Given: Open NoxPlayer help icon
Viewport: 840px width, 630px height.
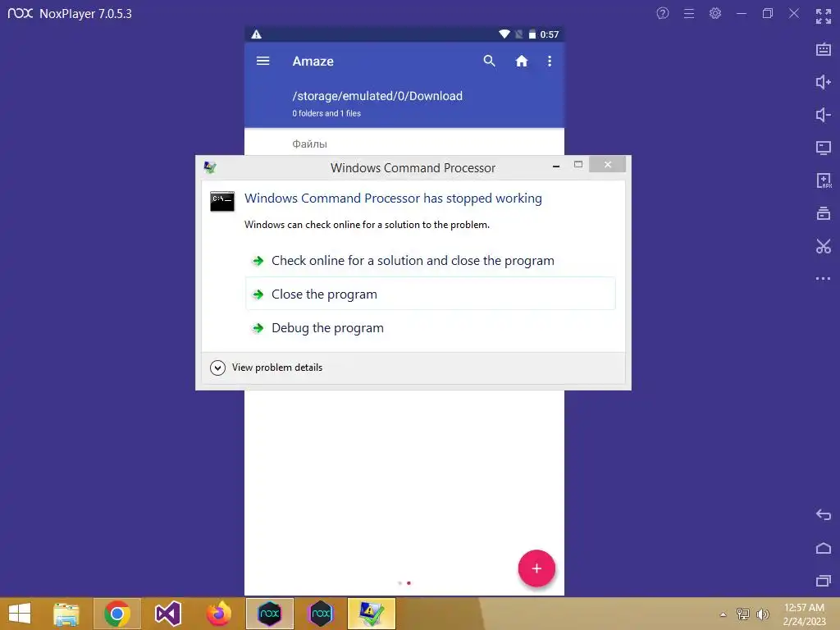Looking at the screenshot, I should coord(663,13).
